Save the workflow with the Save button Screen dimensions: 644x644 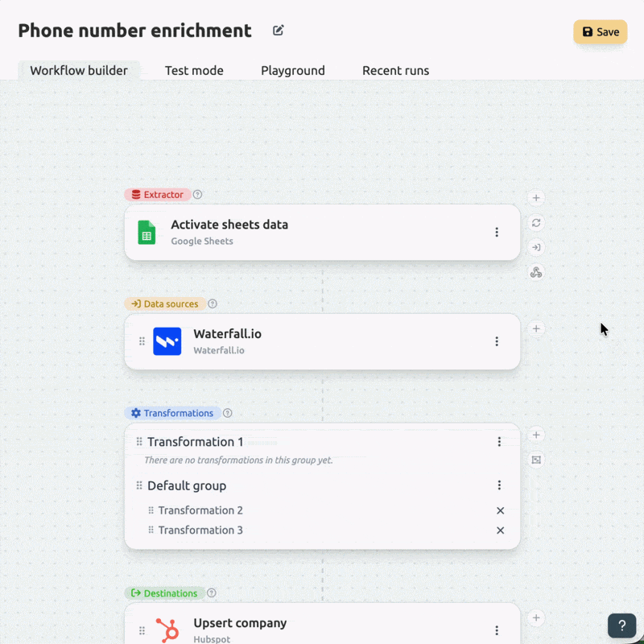click(600, 31)
